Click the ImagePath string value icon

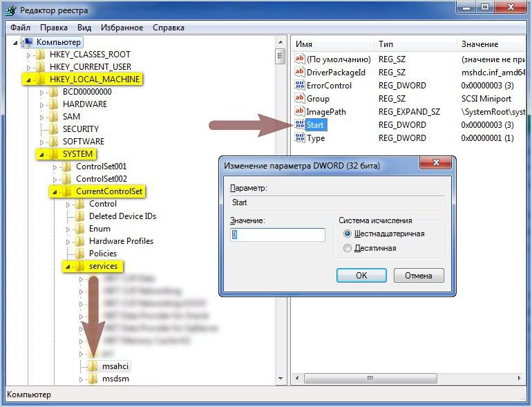[299, 112]
